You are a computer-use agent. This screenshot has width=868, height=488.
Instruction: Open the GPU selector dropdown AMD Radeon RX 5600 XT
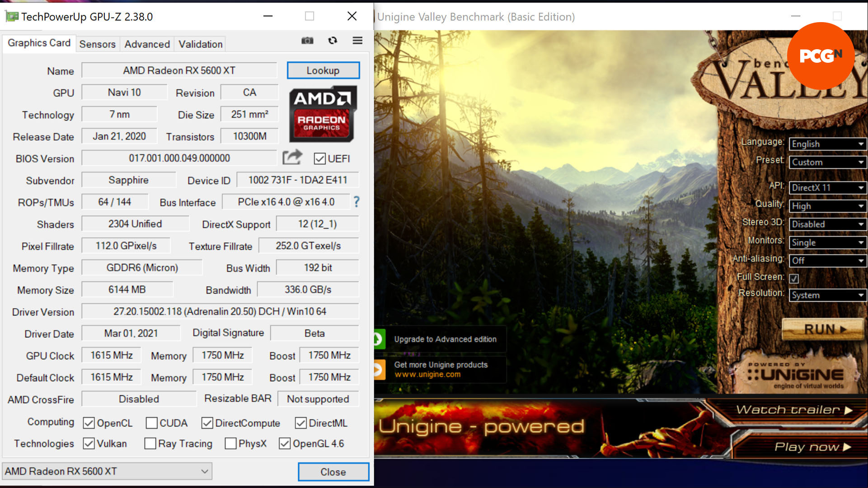[x=107, y=471]
